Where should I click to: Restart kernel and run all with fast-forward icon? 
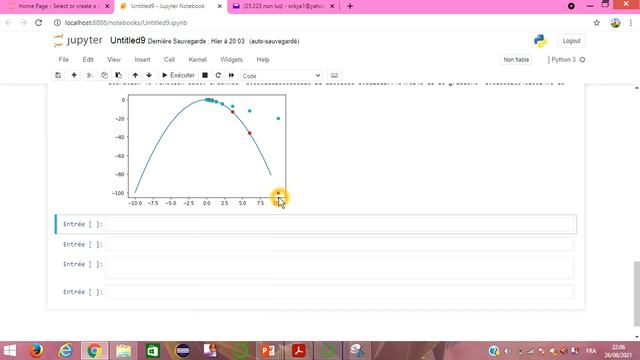click(231, 76)
